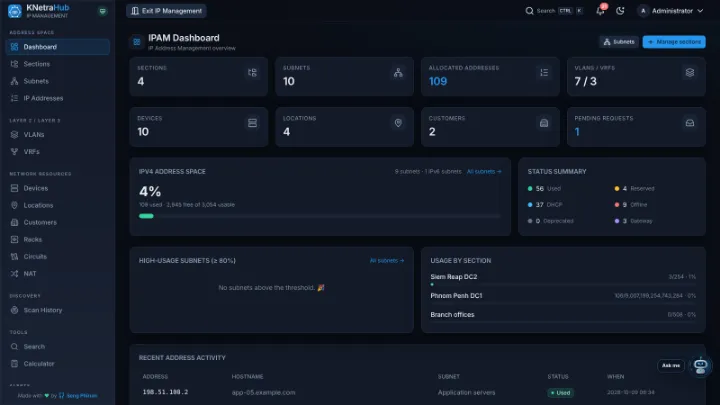Click Exit IP Management button

pyautogui.click(x=166, y=11)
